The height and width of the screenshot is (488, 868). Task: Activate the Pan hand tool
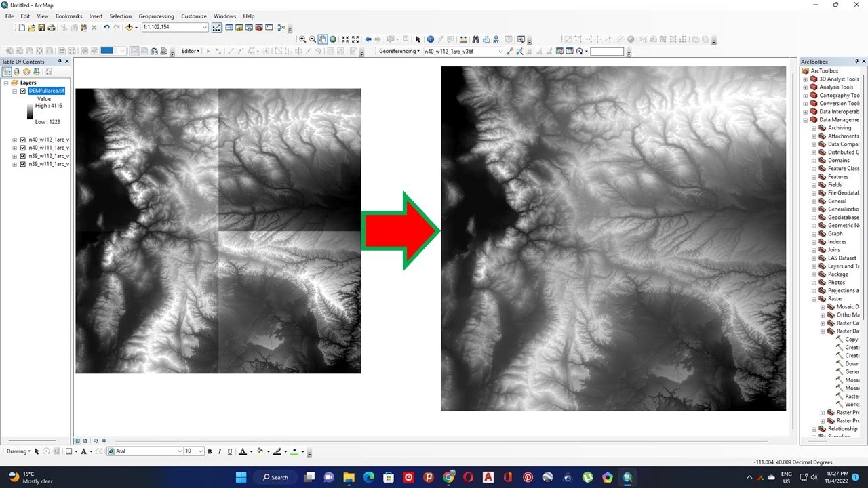pyautogui.click(x=323, y=39)
